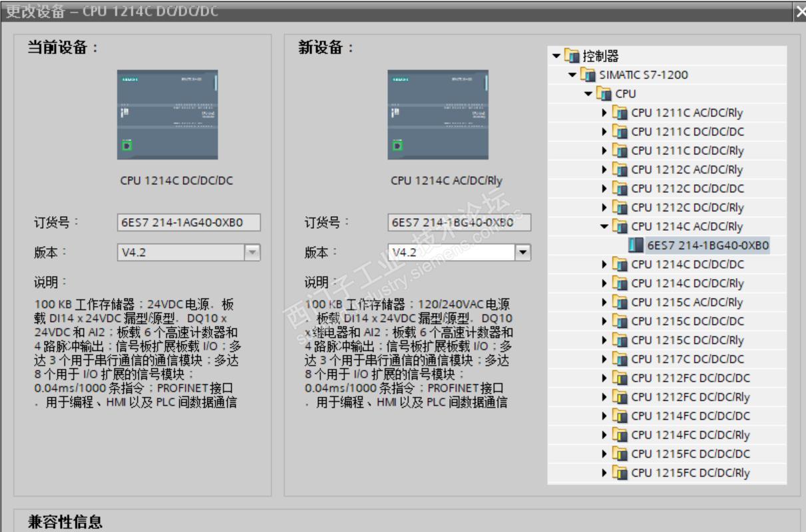Image resolution: width=806 pixels, height=532 pixels.
Task: Click the 新设备 heading
Action: pos(327,48)
